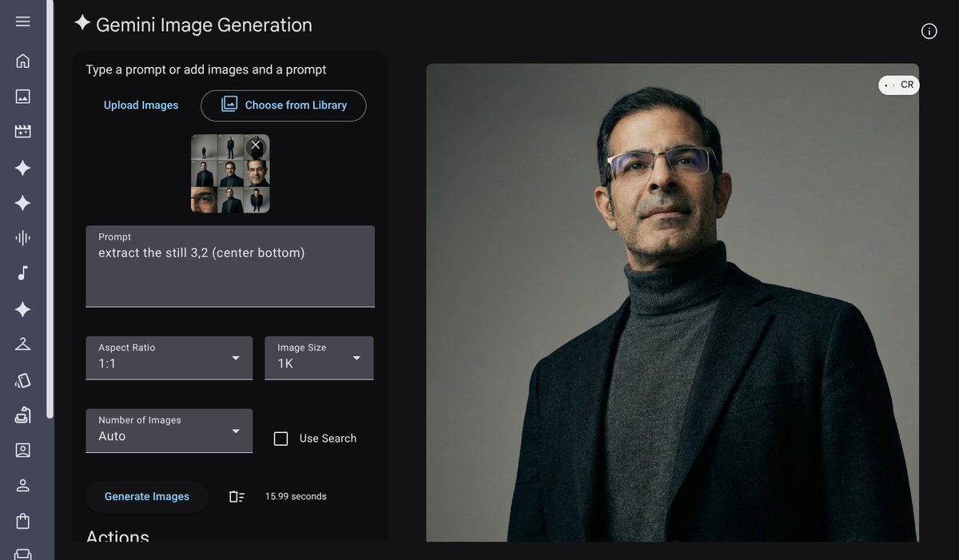Clear settings using the icon beside Generate Images

pyautogui.click(x=237, y=497)
